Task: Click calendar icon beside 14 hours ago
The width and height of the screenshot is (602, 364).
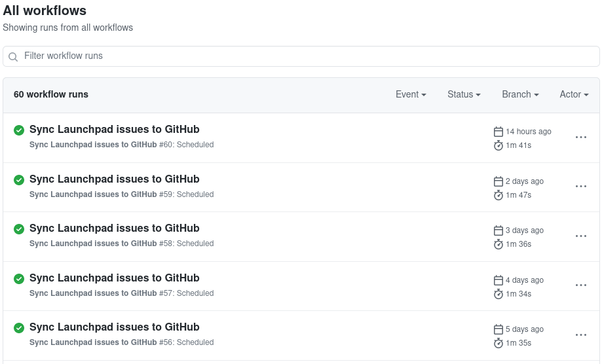Action: pos(499,132)
